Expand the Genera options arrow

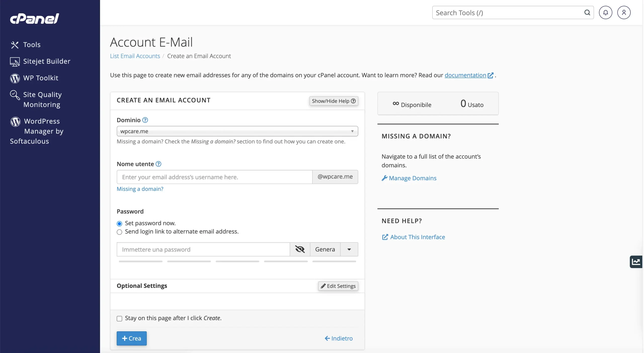(x=349, y=249)
